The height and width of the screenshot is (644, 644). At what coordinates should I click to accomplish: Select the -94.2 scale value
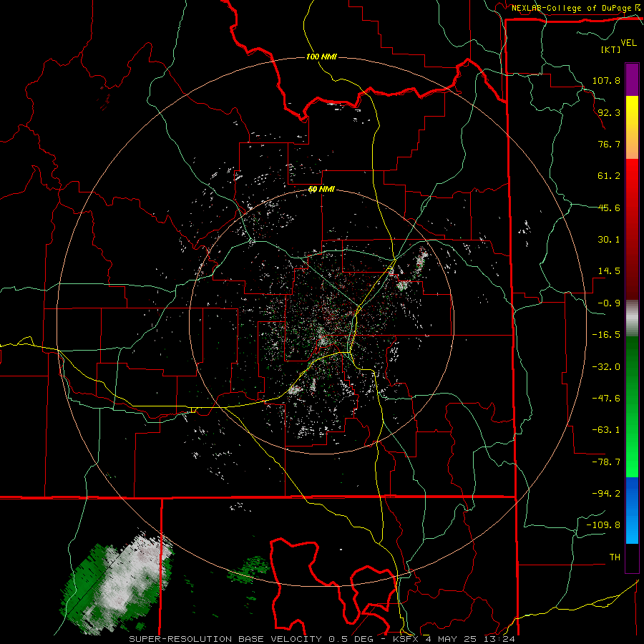pyautogui.click(x=606, y=494)
